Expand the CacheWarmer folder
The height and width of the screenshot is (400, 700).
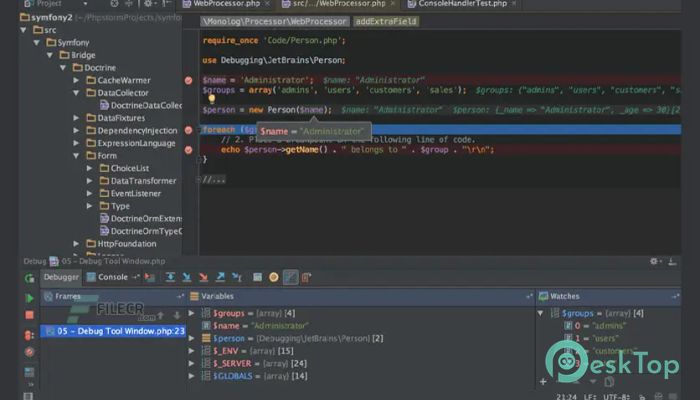(x=76, y=80)
